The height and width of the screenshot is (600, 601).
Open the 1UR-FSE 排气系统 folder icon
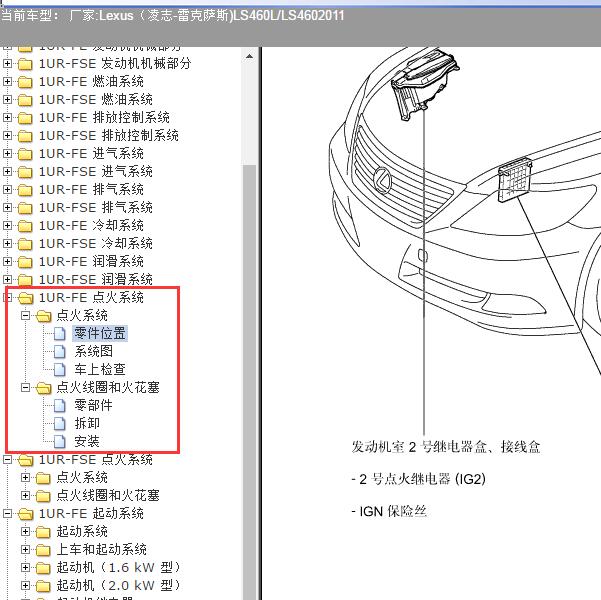pos(25,208)
